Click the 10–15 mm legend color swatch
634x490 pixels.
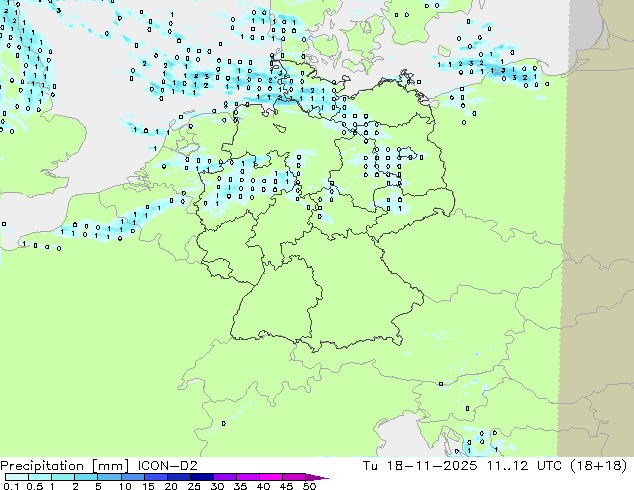coord(132,477)
